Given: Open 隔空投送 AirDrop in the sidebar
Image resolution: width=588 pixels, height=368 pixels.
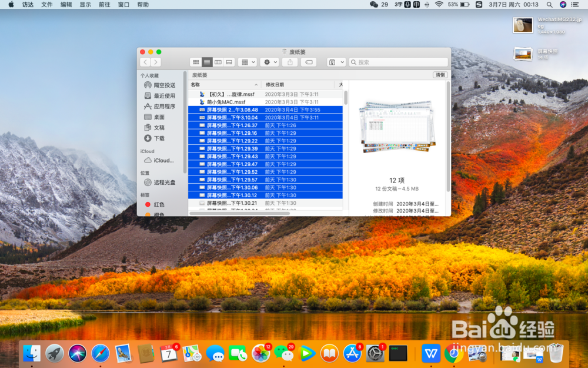Looking at the screenshot, I should tap(160, 85).
